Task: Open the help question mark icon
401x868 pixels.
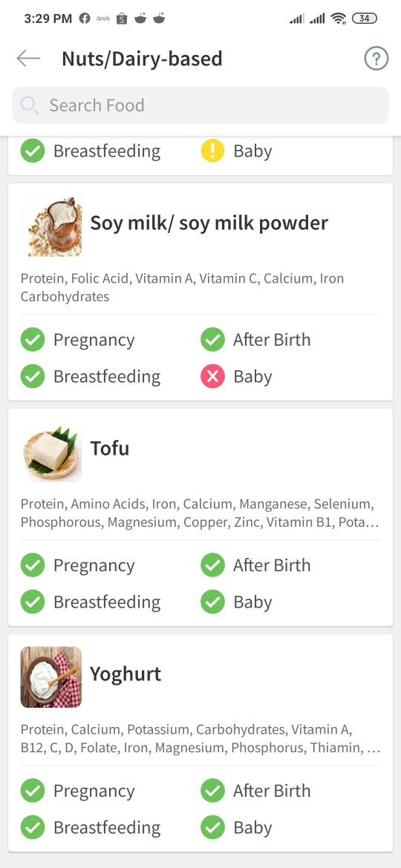Action: click(x=376, y=58)
